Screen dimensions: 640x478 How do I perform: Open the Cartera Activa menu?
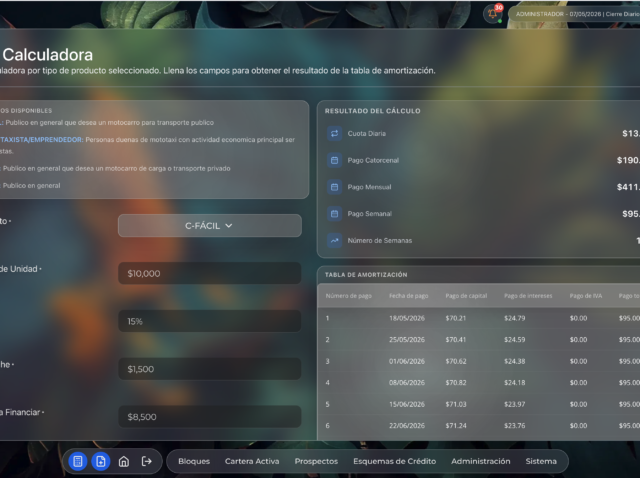252,461
